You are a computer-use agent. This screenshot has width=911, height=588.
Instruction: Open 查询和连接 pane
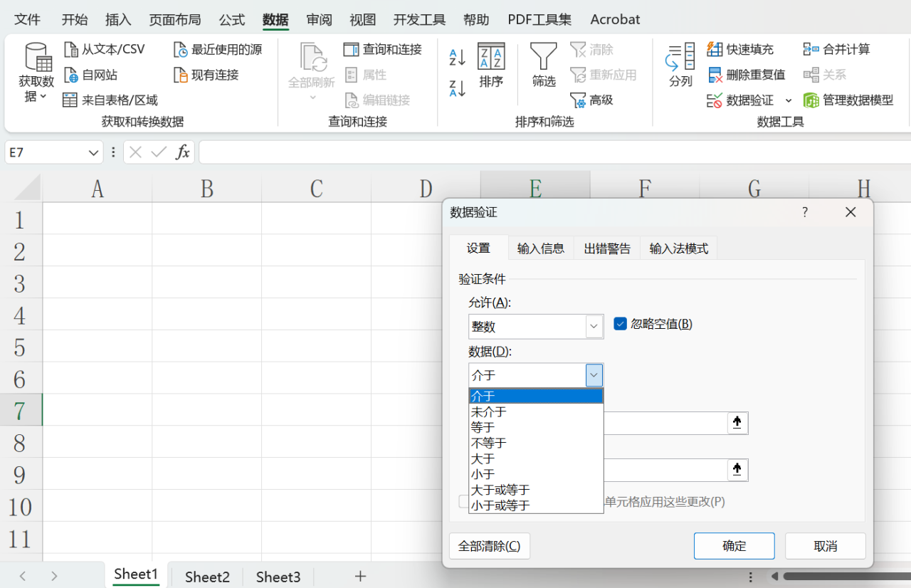(383, 49)
